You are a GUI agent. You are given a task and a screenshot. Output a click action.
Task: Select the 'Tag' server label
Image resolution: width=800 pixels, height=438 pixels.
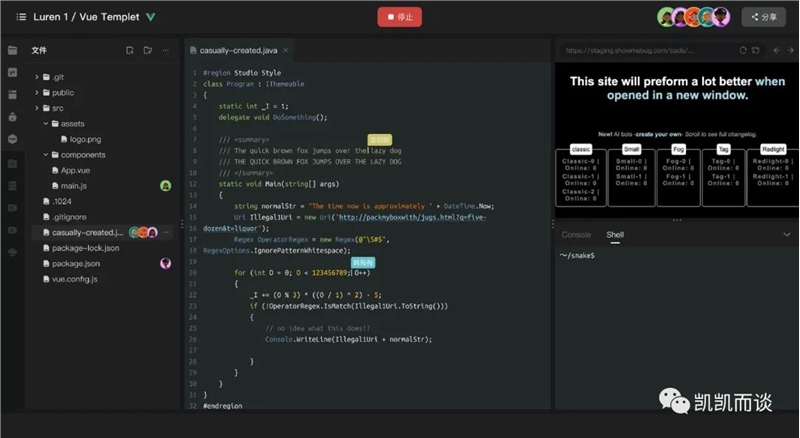pyautogui.click(x=723, y=149)
